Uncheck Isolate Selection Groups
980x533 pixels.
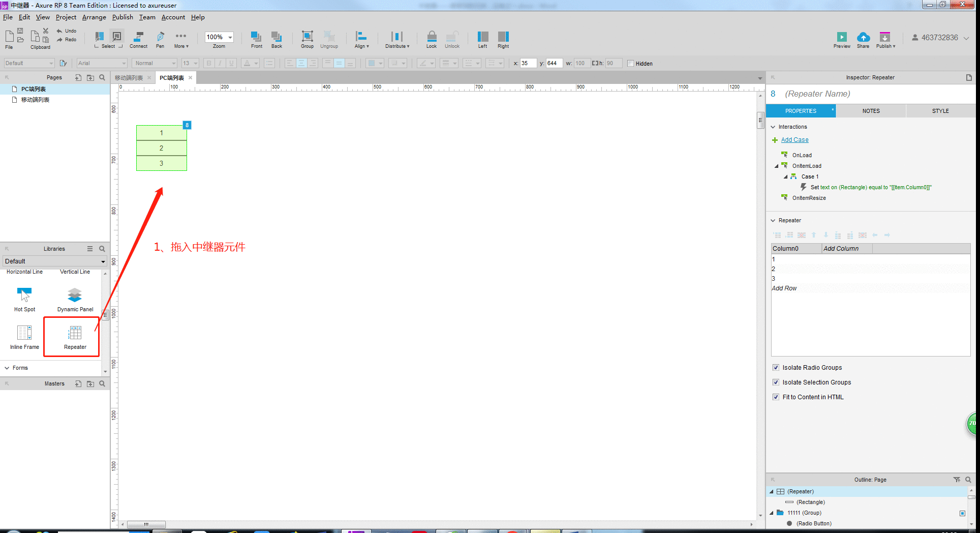point(776,382)
